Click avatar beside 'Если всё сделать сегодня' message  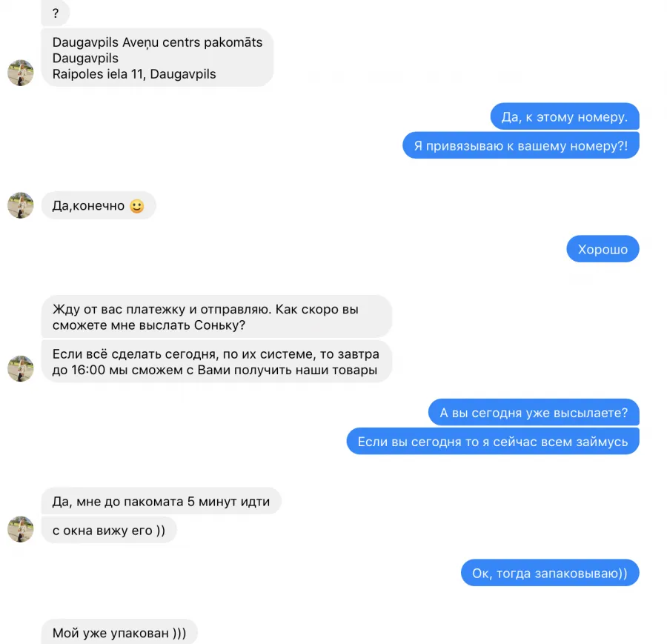coord(21,368)
